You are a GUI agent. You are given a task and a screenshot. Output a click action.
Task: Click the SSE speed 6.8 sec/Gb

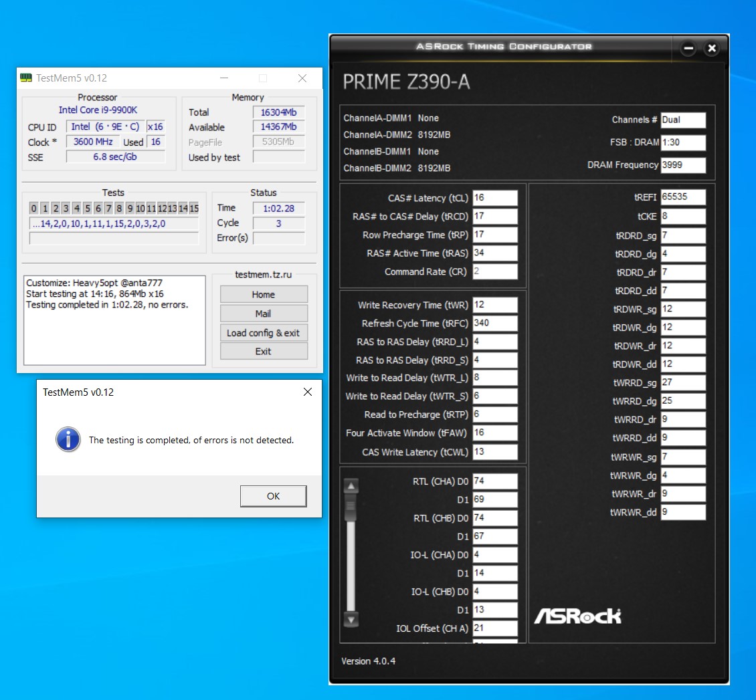pos(115,156)
